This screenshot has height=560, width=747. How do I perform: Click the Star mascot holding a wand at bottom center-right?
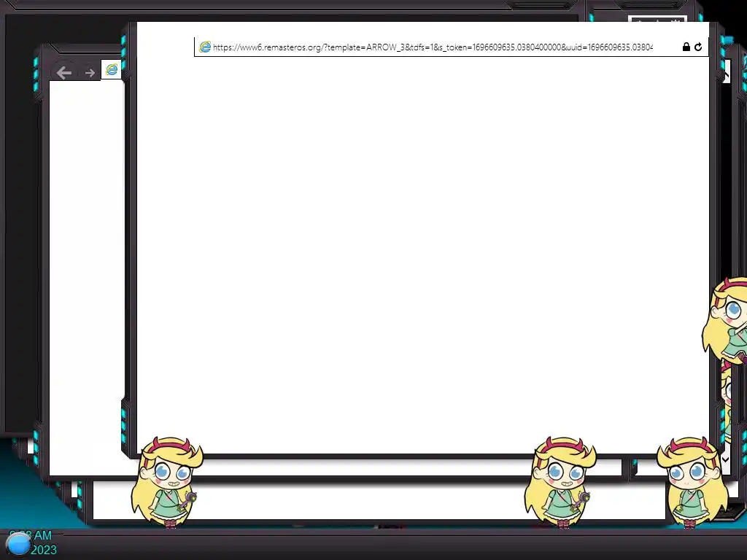[561, 482]
